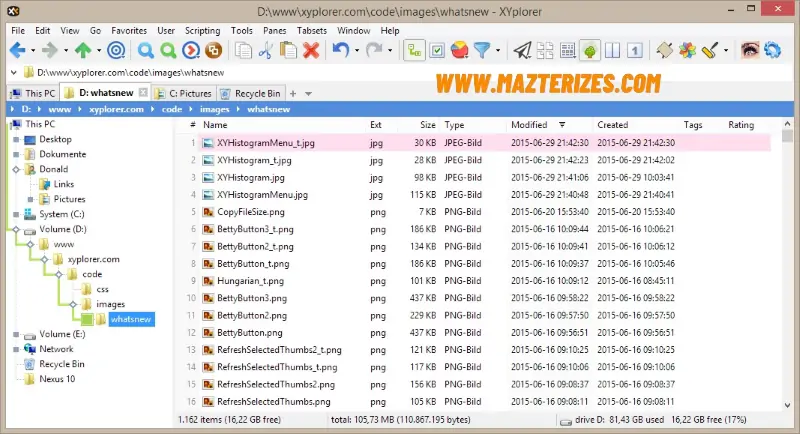The width and height of the screenshot is (800, 434).
Task: Open the colorful pinwheel icon
Action: [687, 50]
